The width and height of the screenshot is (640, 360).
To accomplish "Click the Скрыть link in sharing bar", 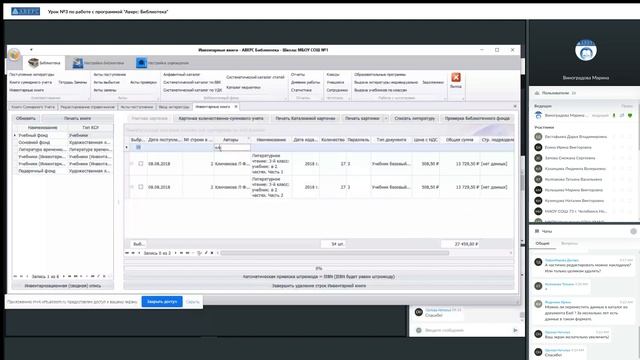I will pos(193,302).
